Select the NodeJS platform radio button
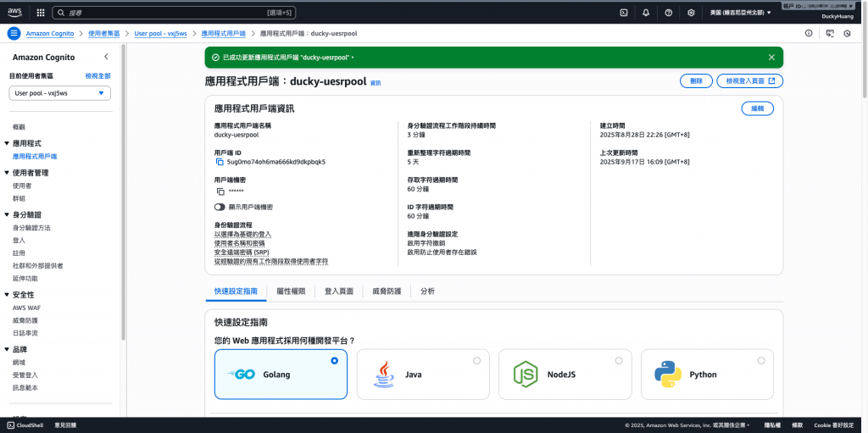This screenshot has height=433, width=868. pos(619,360)
